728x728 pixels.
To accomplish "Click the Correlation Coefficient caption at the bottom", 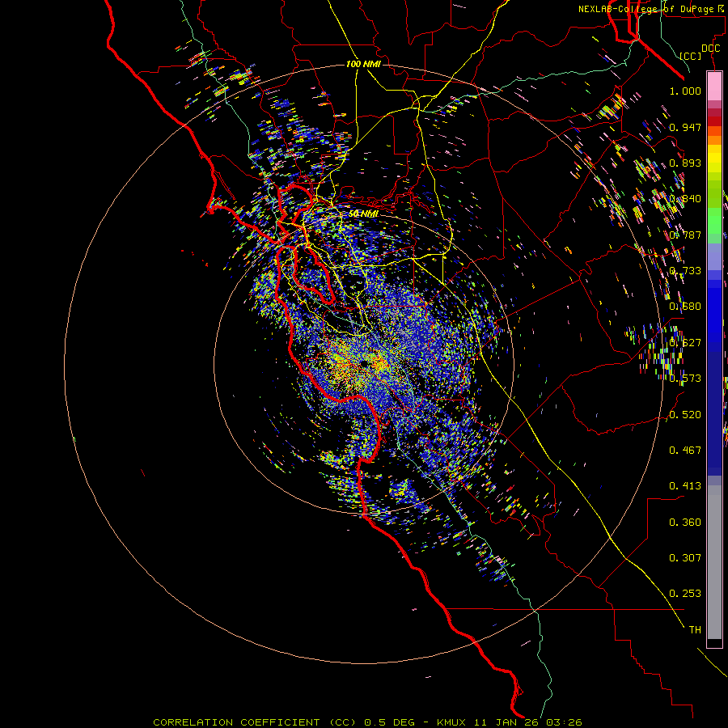I will (367, 722).
